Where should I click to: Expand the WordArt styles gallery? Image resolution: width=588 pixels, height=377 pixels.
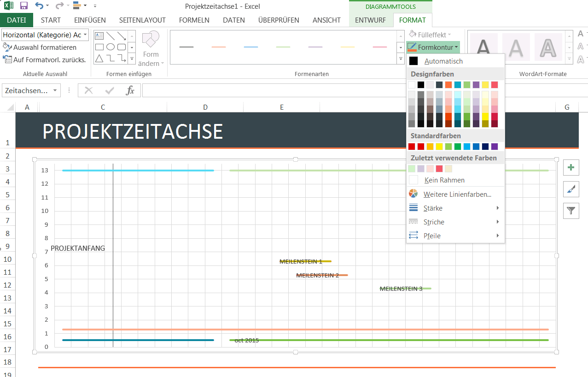click(570, 59)
